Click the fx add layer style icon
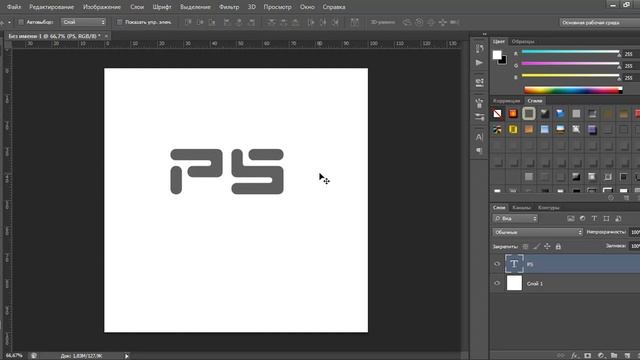This screenshot has width=640, height=360. pyautogui.click(x=574, y=356)
